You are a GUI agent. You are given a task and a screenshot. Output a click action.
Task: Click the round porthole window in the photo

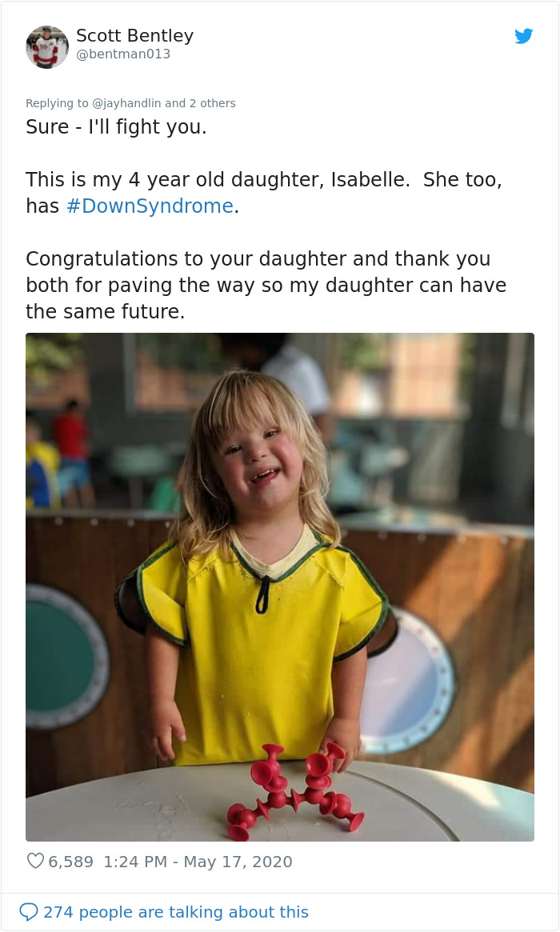point(64,656)
